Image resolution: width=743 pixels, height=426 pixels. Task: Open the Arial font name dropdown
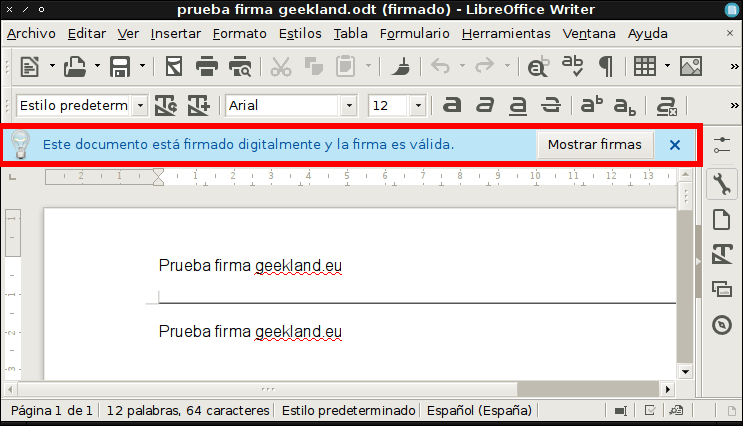[349, 105]
